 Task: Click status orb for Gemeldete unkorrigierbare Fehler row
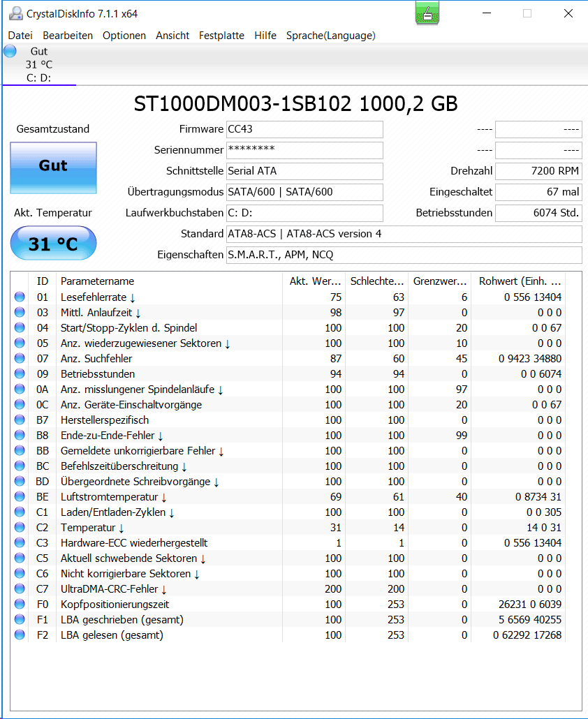(20, 450)
